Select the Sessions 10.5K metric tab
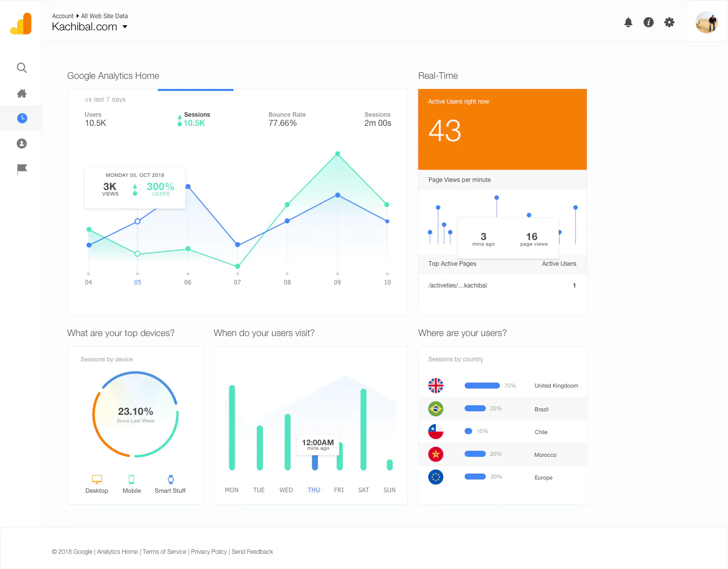 pyautogui.click(x=194, y=119)
